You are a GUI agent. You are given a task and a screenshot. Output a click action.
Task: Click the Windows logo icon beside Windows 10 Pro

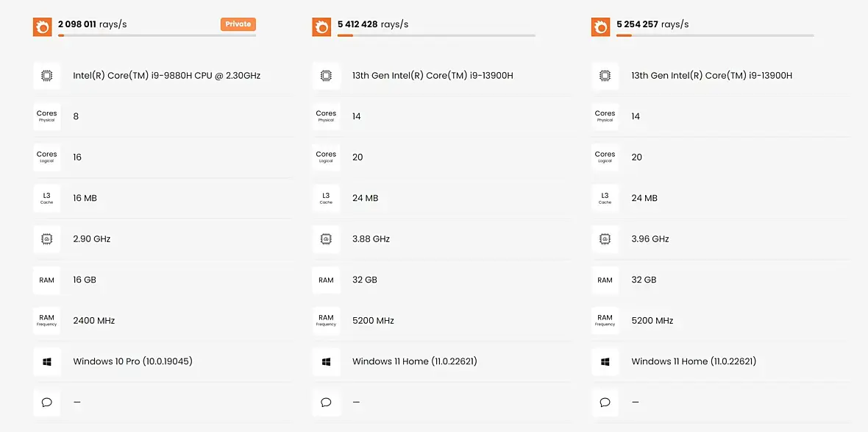tap(46, 361)
